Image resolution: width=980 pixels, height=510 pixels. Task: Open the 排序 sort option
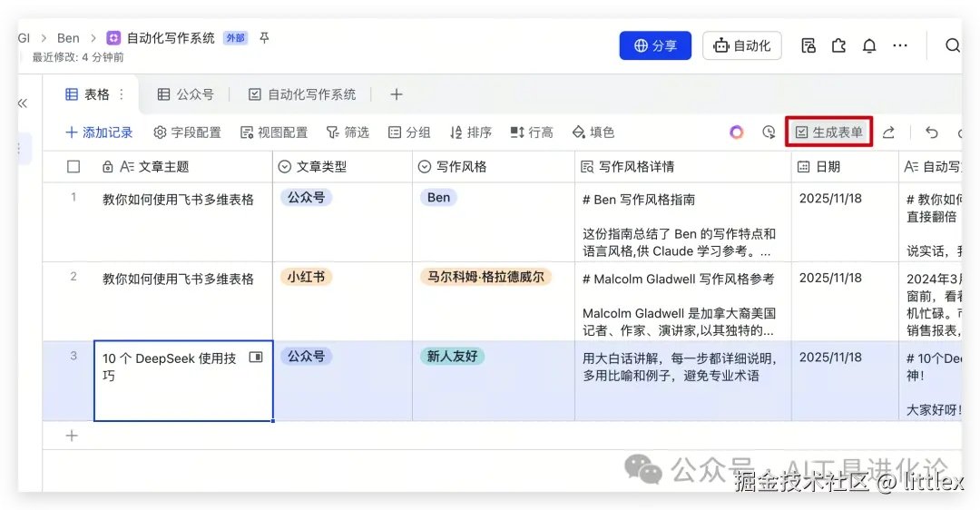(x=471, y=132)
